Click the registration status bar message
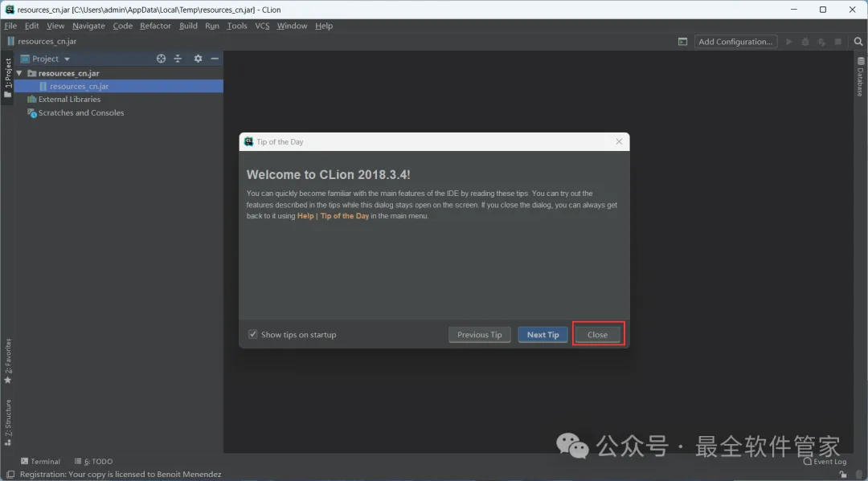 121,475
